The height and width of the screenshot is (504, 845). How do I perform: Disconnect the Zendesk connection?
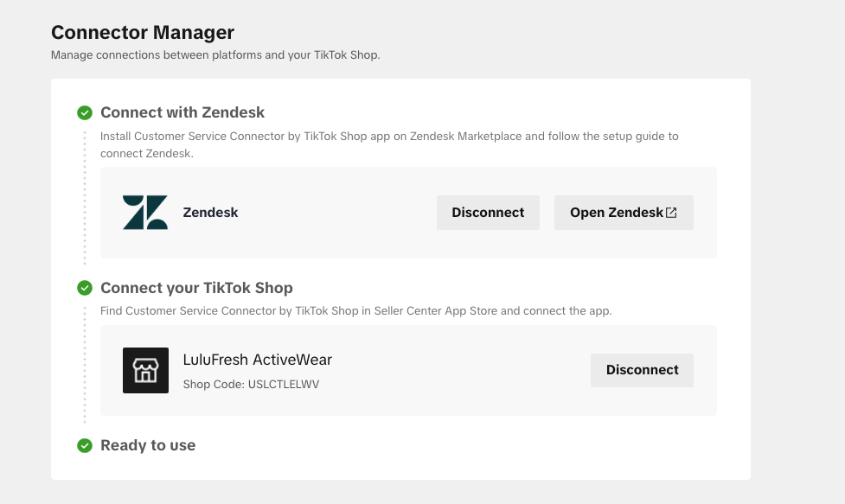pos(488,213)
